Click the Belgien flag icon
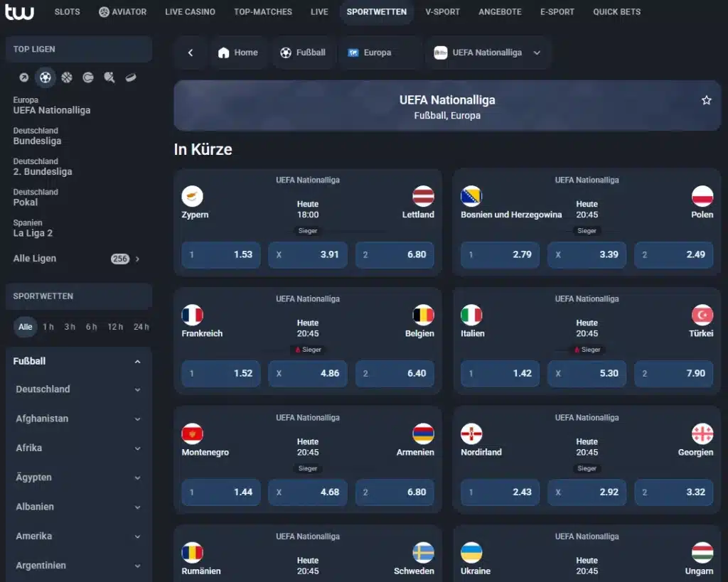Screen dimensions: 728x582 pos(423,315)
